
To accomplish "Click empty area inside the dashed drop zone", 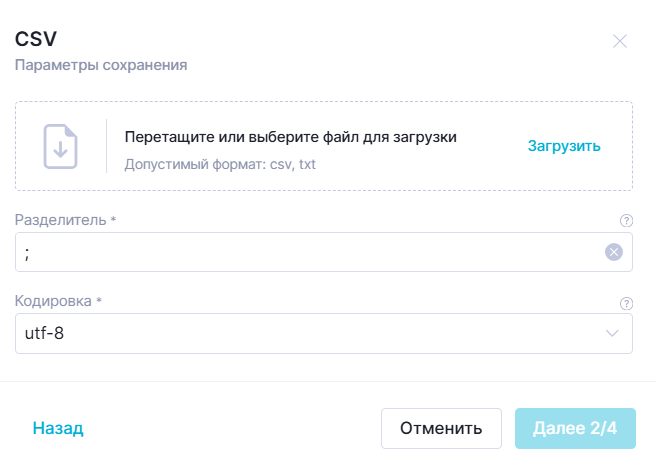I will (x=489, y=176).
